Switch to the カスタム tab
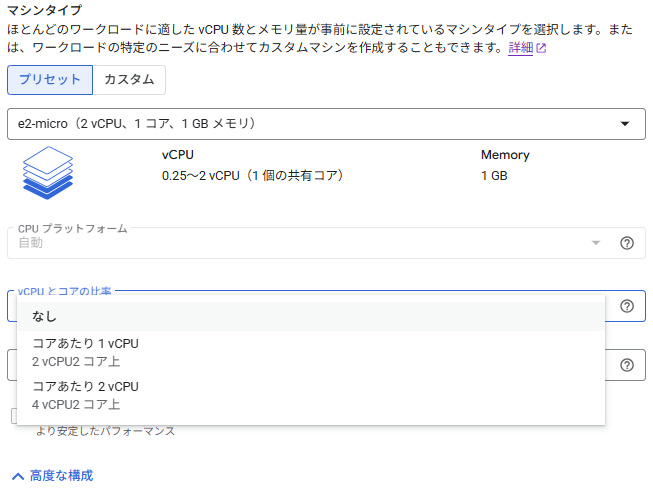This screenshot has height=499, width=653. [129, 80]
